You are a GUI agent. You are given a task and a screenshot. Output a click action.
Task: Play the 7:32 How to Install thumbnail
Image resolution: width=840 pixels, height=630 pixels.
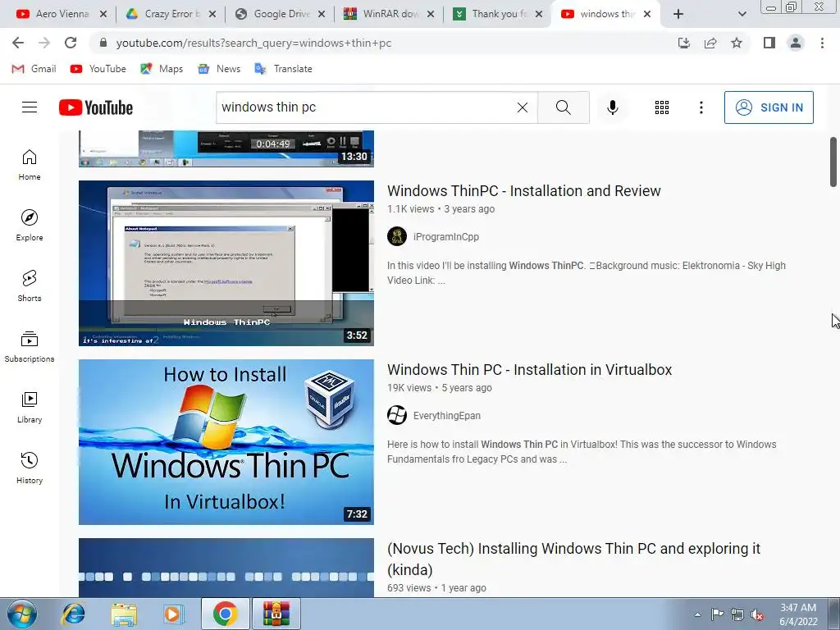tap(226, 442)
